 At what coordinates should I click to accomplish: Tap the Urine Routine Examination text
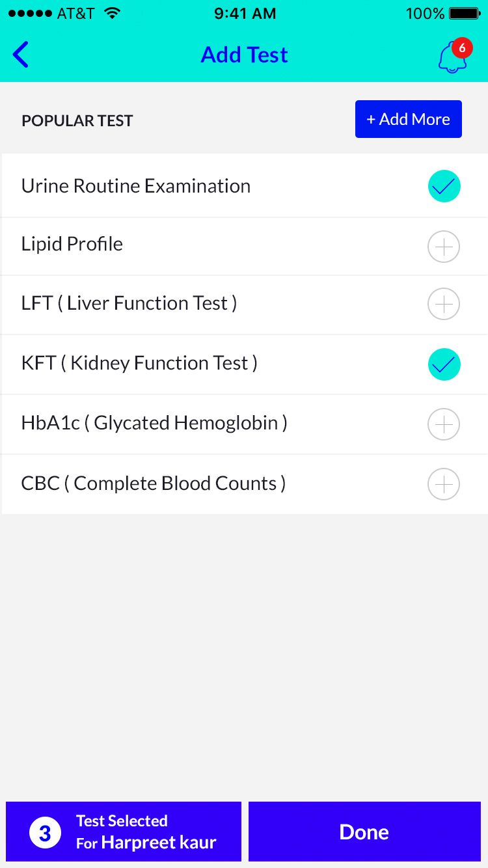pyautogui.click(x=136, y=186)
